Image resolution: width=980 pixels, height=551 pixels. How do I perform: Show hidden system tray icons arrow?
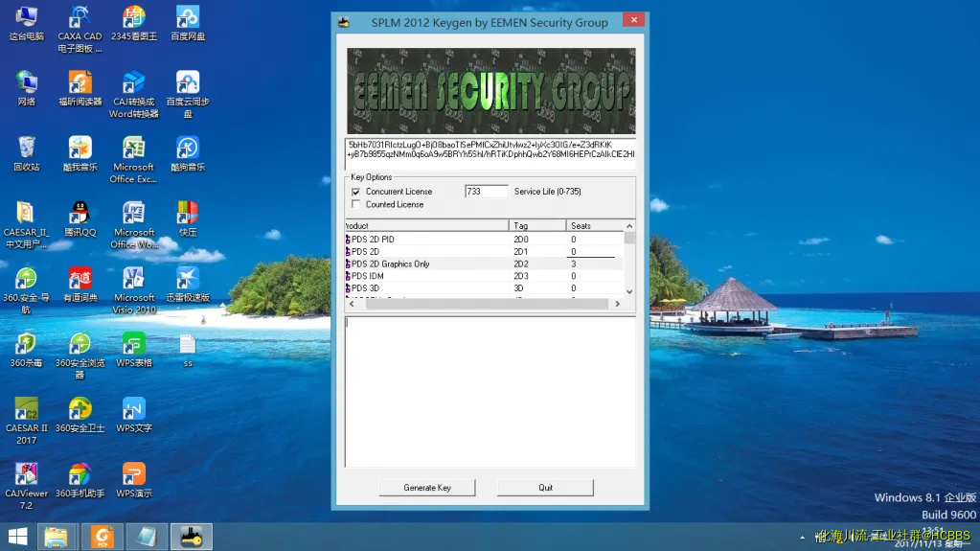pyautogui.click(x=803, y=538)
